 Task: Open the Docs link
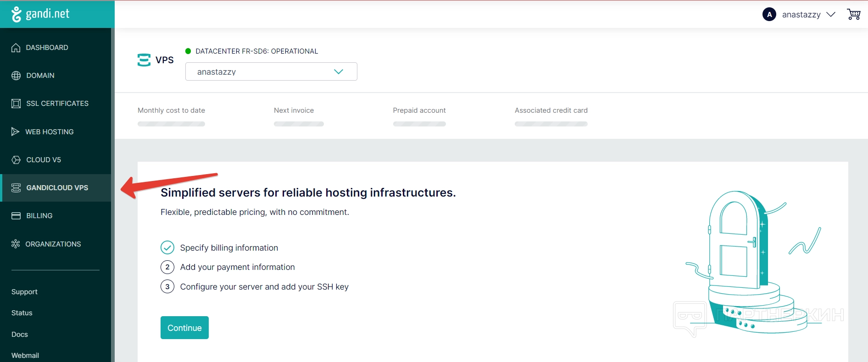coord(20,335)
